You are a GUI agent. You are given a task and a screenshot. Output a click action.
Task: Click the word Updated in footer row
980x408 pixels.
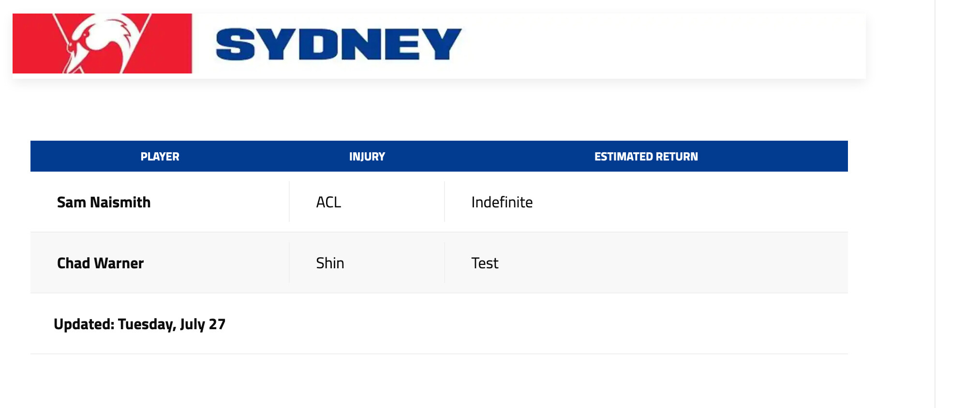click(x=84, y=324)
